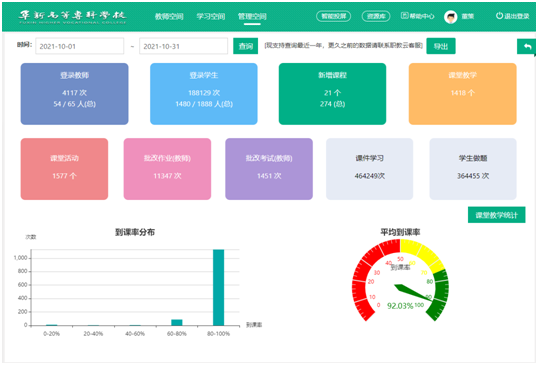
Task: Open the 课堂教学统计 button
Action: pos(496,215)
